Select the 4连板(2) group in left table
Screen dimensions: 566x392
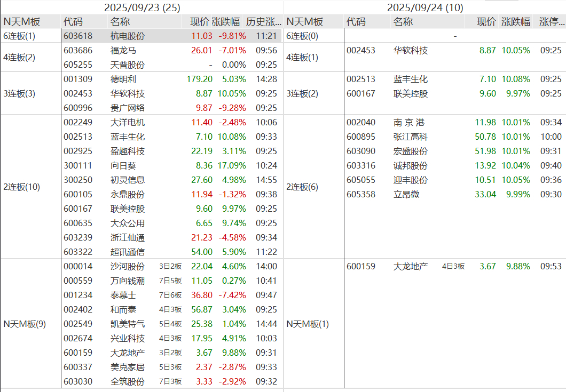point(20,58)
